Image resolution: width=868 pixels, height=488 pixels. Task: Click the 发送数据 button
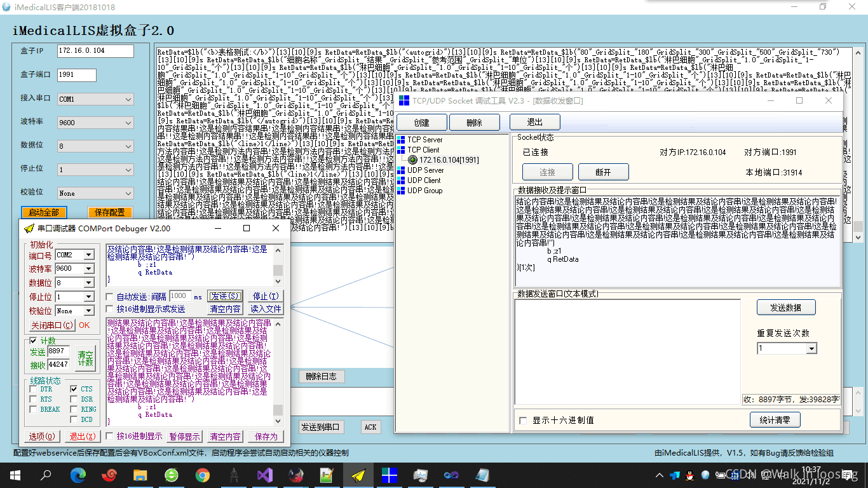786,308
